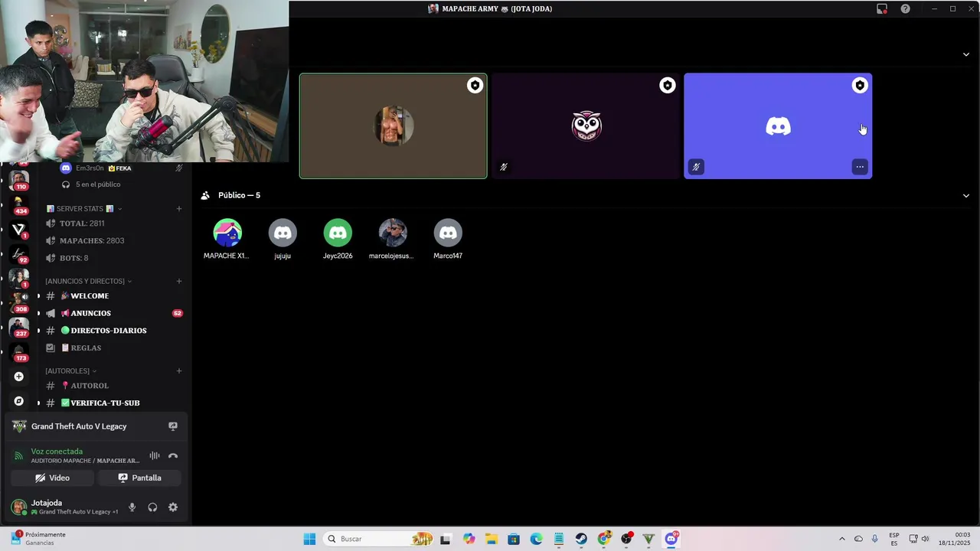Open User Settings gear icon

coord(173,507)
